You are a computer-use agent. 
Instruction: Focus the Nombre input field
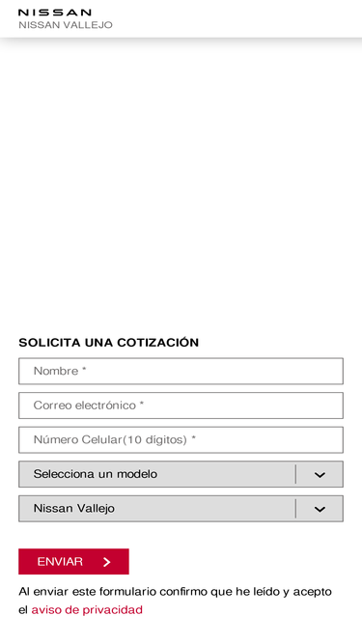point(181,372)
